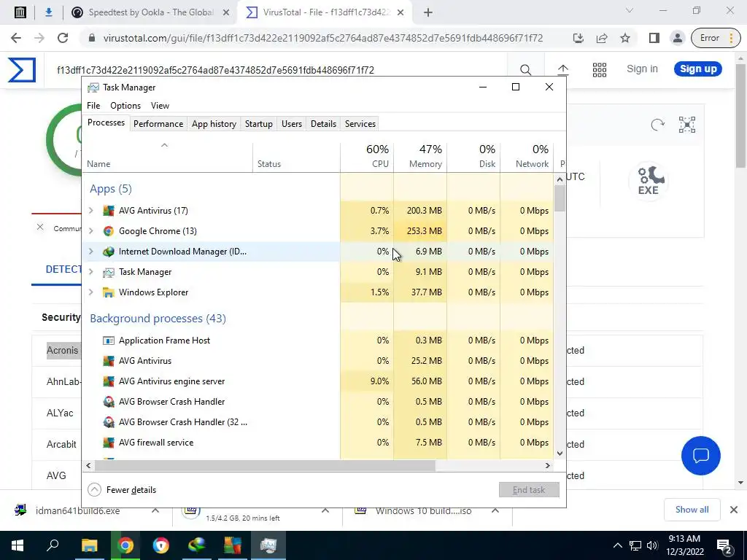Switch to the Details tab

tap(323, 124)
